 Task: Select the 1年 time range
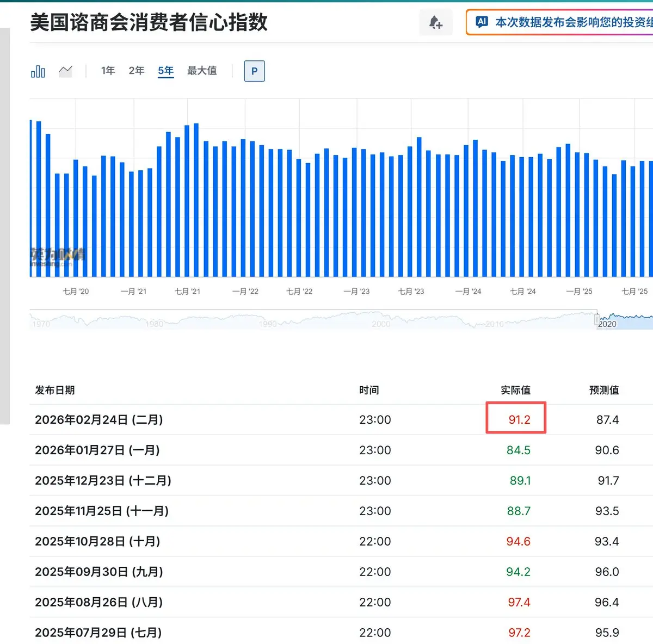[x=108, y=71]
